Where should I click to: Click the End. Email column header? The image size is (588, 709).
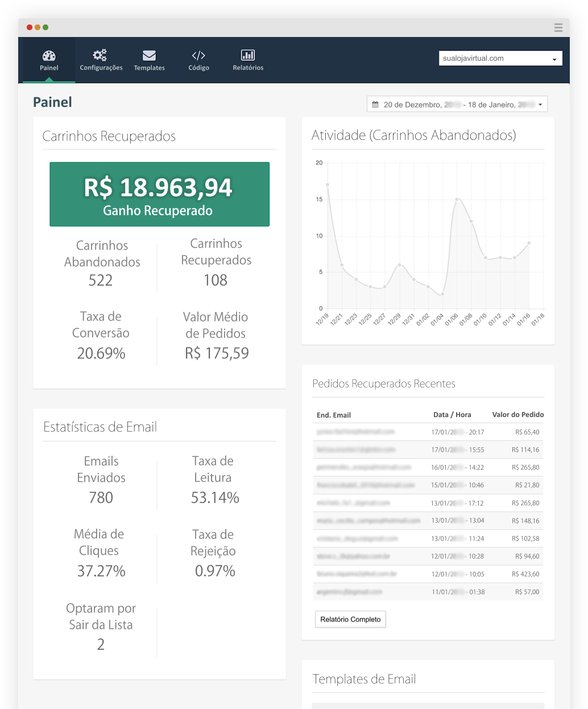pyautogui.click(x=334, y=415)
